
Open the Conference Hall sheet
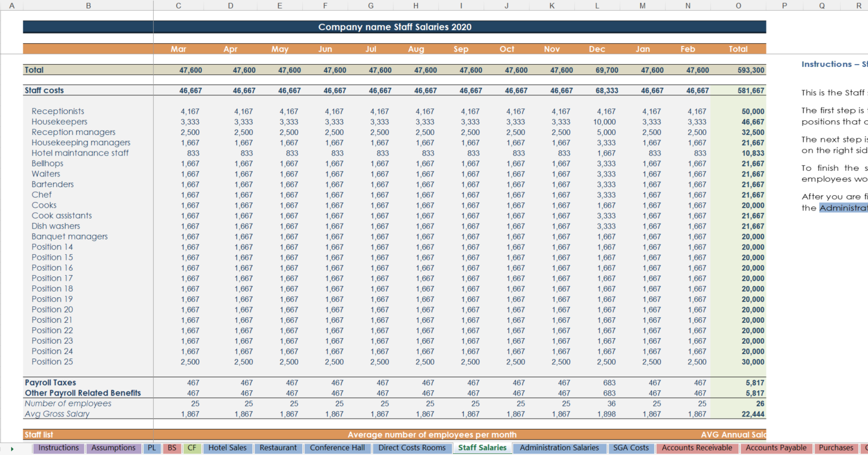pos(337,448)
